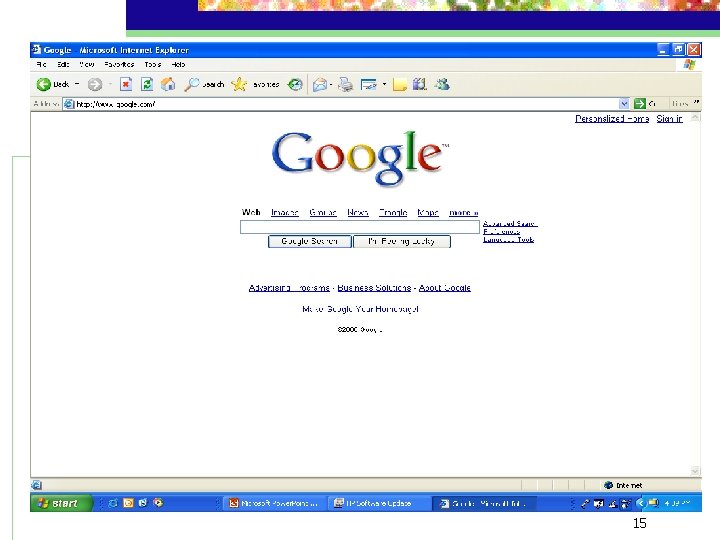Open the Research book icon

click(420, 84)
